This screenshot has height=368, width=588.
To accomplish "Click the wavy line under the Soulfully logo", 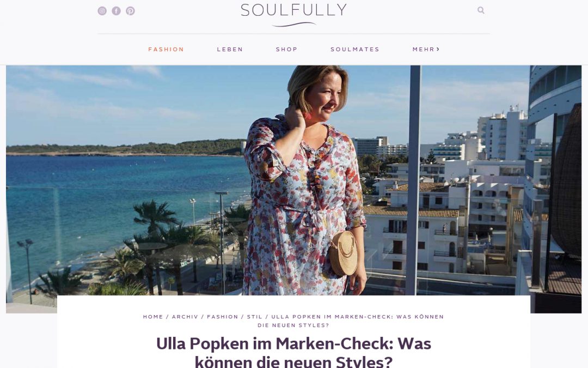I will click(x=294, y=25).
